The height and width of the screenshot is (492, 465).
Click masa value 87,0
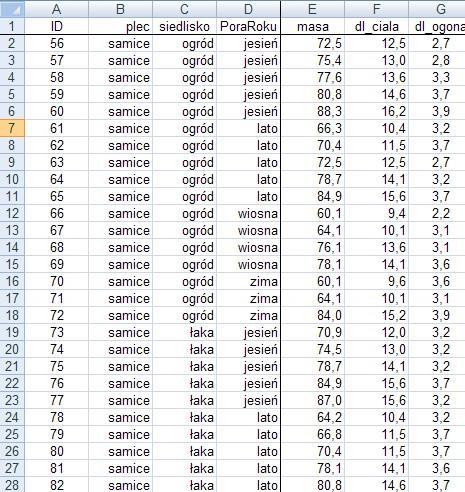point(312,400)
